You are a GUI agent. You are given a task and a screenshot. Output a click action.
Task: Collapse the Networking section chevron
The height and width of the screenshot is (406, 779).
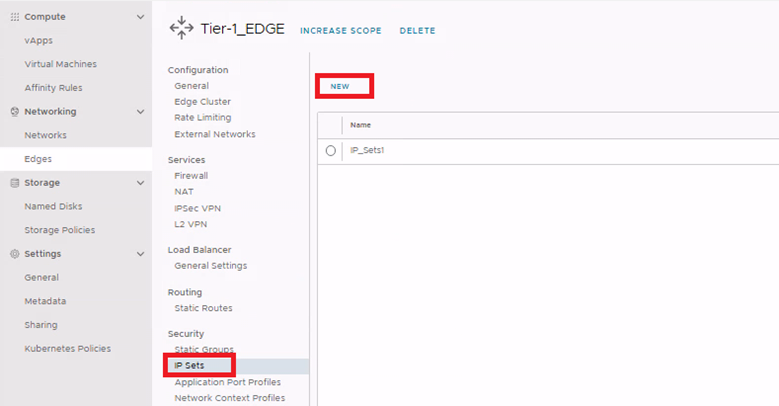point(140,112)
